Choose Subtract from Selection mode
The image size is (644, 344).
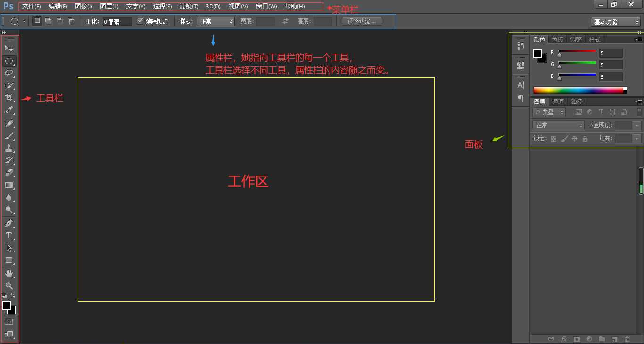(59, 21)
